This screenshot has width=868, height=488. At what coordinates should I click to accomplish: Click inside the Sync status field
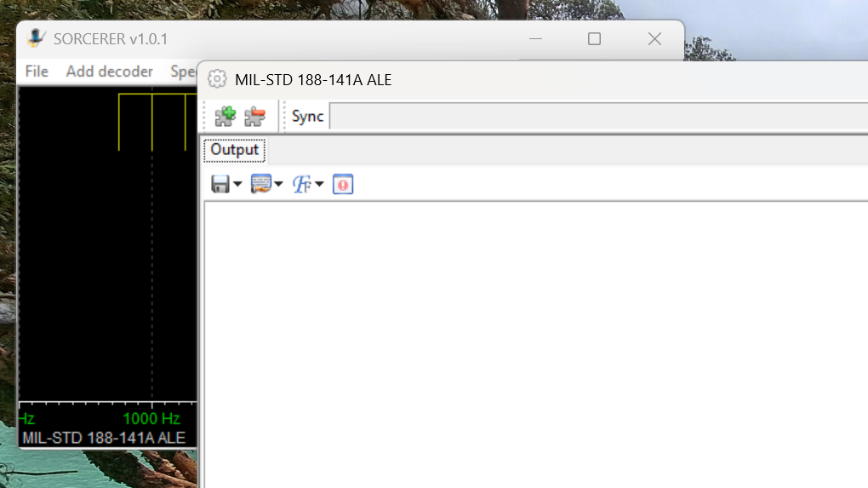598,117
